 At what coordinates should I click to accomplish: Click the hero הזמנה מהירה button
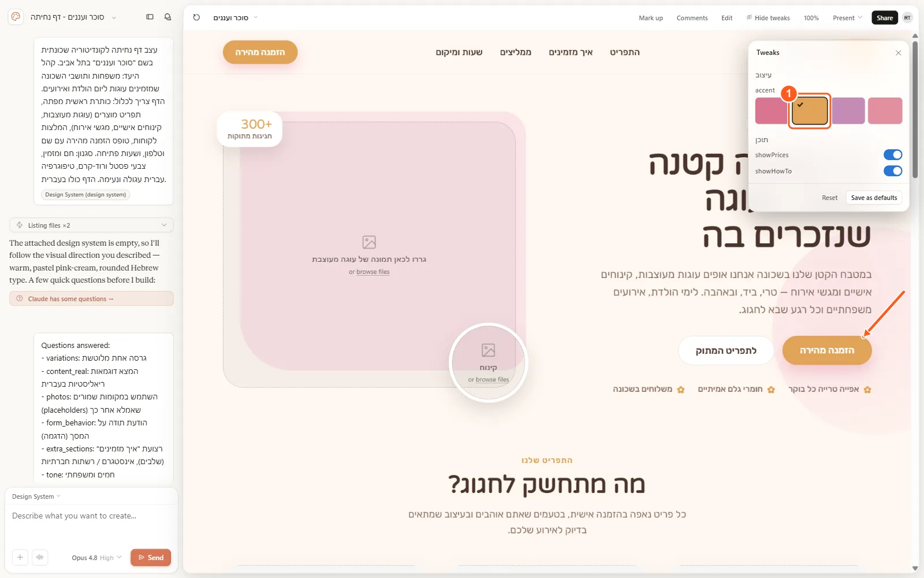(827, 350)
